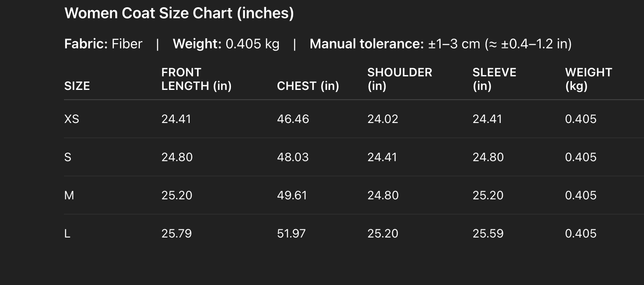Click the L sleeve value 25.59
Screen dimensions: 644x285
[x=488, y=234]
